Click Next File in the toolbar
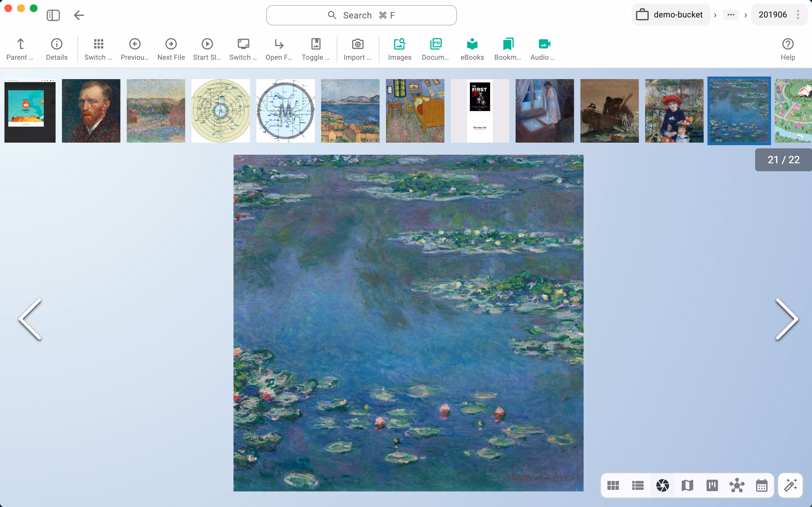The width and height of the screenshot is (812, 507). (171, 49)
